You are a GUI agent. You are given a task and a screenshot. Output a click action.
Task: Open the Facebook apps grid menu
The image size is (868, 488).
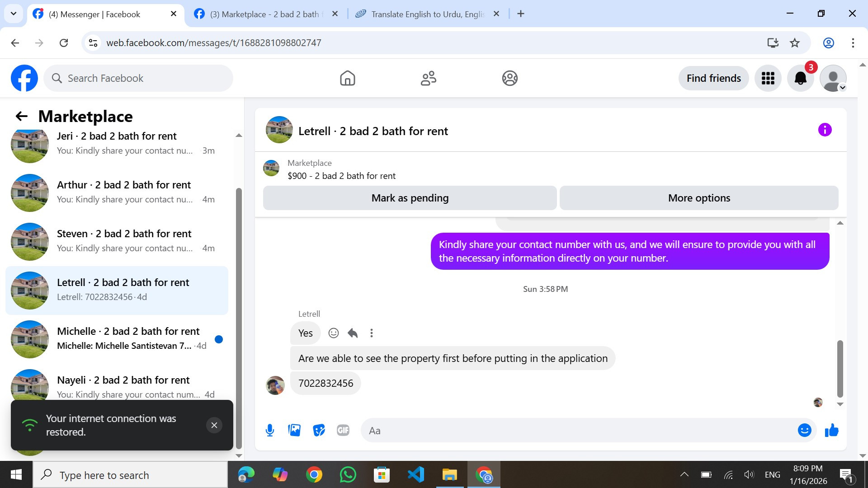768,78
